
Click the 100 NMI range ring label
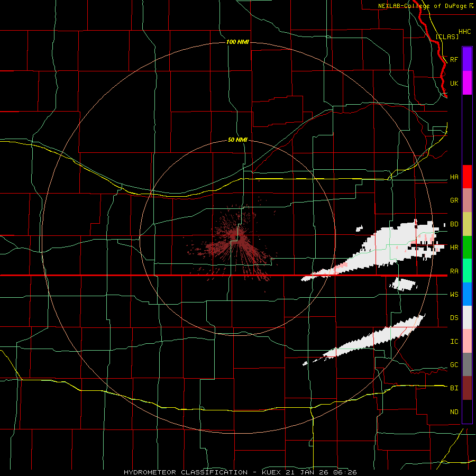click(x=237, y=42)
